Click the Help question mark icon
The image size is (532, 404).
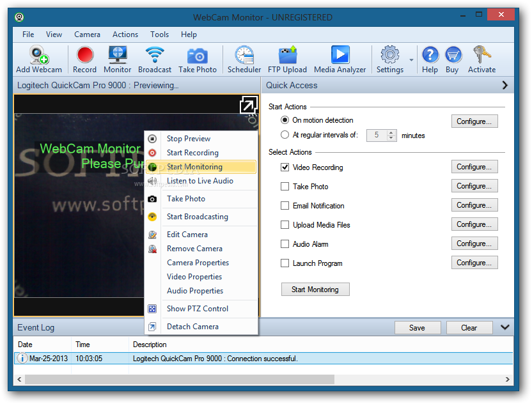coord(430,55)
